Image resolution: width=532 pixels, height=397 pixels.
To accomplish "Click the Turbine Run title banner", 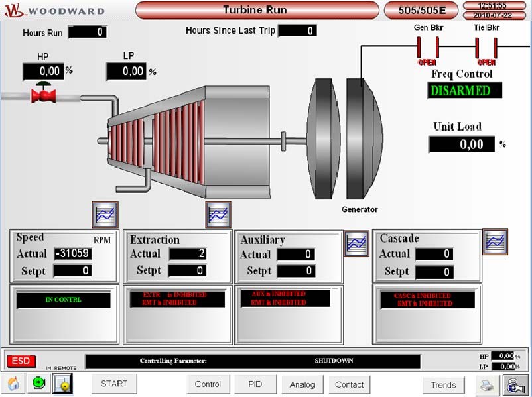I will tap(257, 10).
